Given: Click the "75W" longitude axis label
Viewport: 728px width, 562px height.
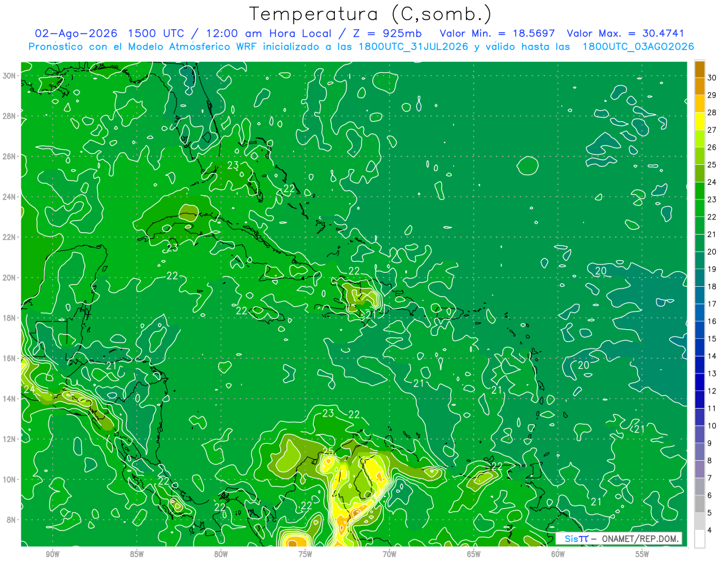Looking at the screenshot, I should tap(305, 554).
